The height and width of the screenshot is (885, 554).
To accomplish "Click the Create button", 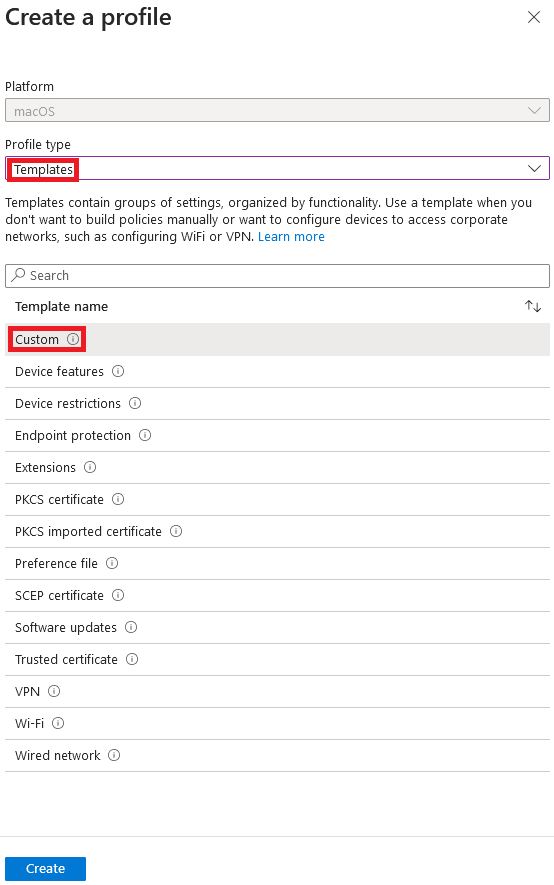I will pyautogui.click(x=46, y=869).
